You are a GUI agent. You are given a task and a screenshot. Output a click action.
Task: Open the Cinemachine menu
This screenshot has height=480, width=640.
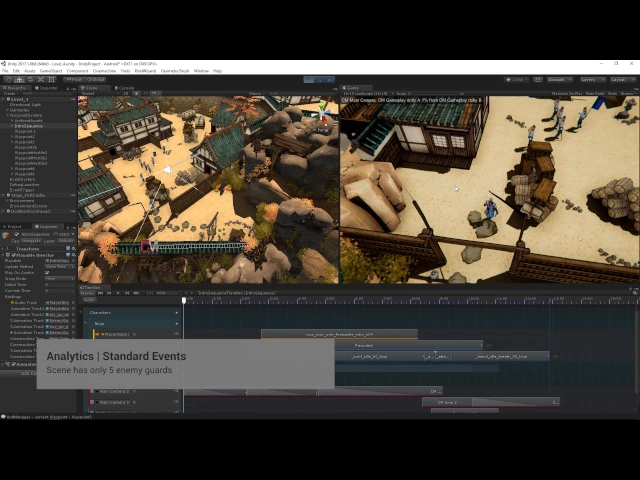[x=104, y=71]
